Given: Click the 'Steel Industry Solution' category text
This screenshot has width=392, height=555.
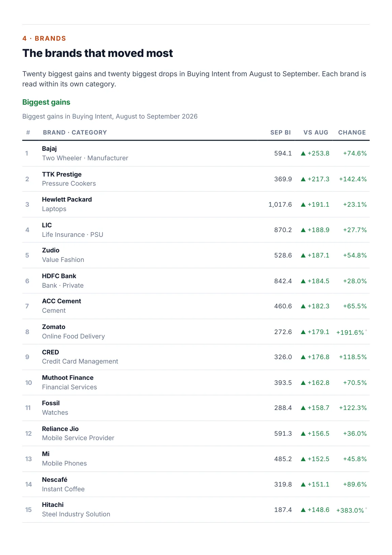Looking at the screenshot, I should 76,514.
